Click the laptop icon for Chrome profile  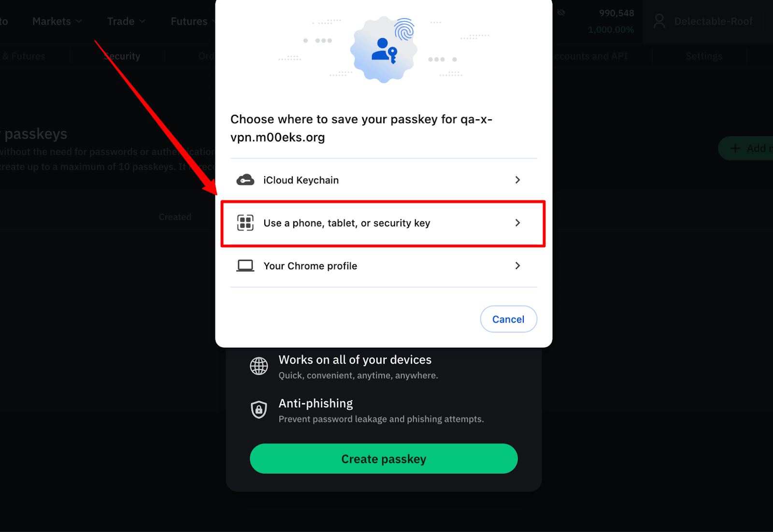pos(245,266)
